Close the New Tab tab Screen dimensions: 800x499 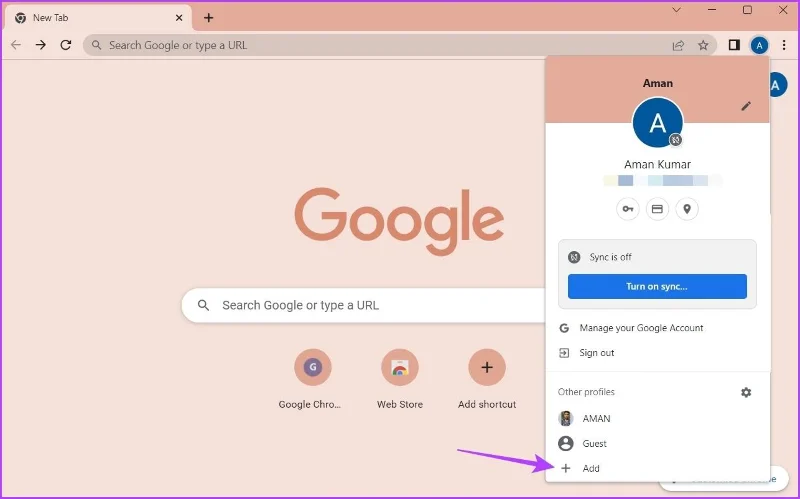[179, 18]
